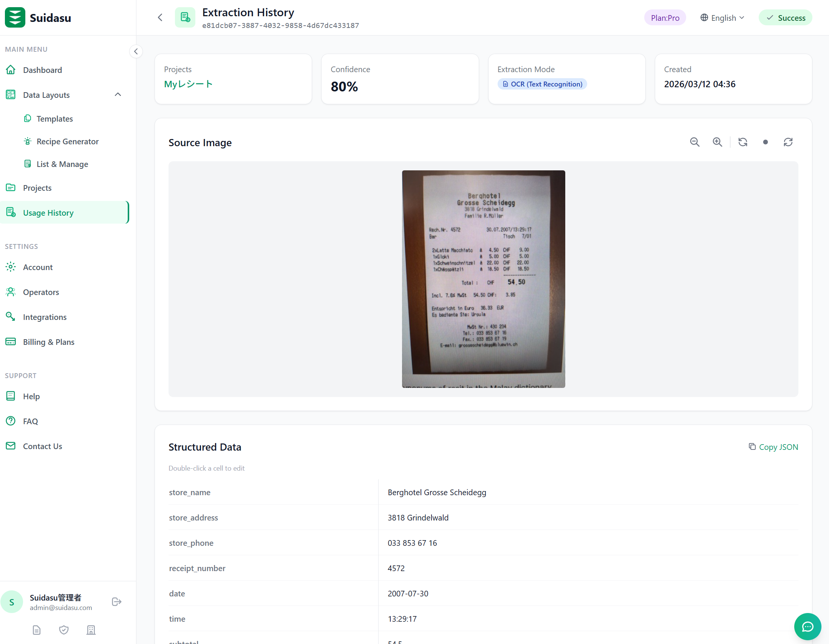The height and width of the screenshot is (644, 829).
Task: Click the log out icon beside admin email
Action: tap(116, 601)
